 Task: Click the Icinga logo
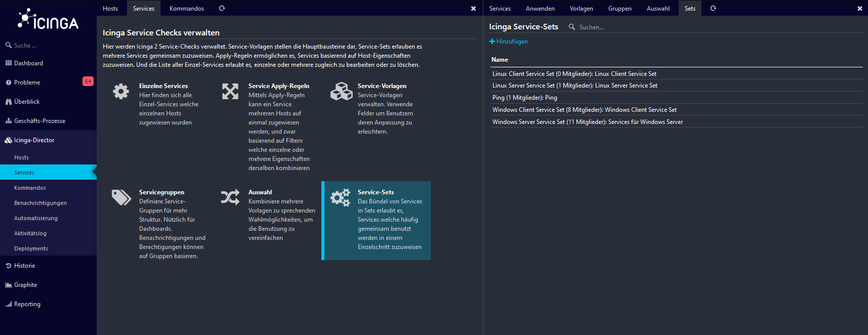48,19
